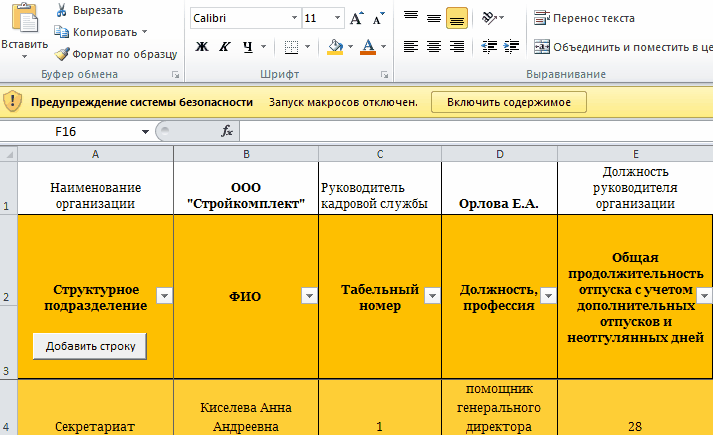Open the font color dropdown arrow
The width and height of the screenshot is (713, 435).
point(384,46)
